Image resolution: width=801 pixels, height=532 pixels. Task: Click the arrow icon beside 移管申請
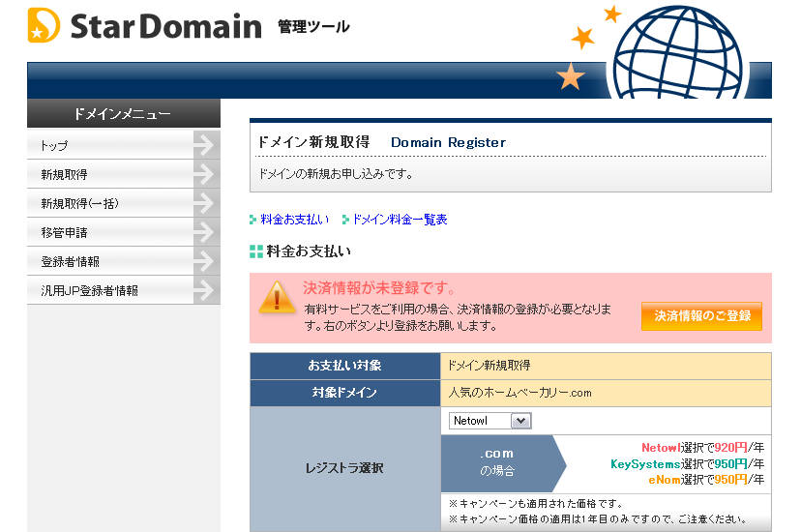click(206, 232)
